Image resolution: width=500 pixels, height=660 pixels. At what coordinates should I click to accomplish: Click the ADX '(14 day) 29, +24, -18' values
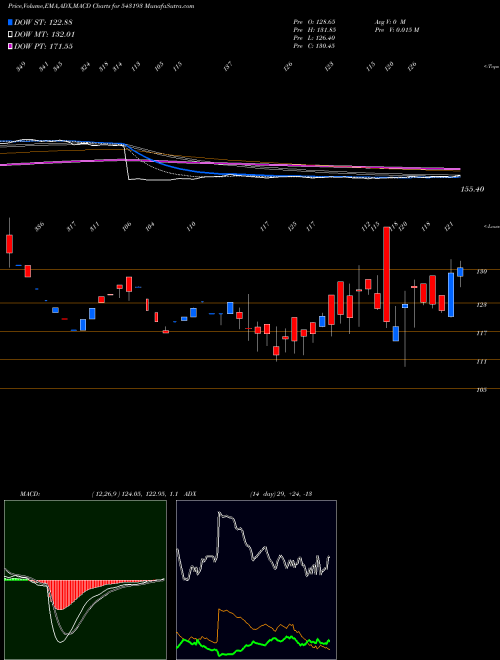(281, 494)
